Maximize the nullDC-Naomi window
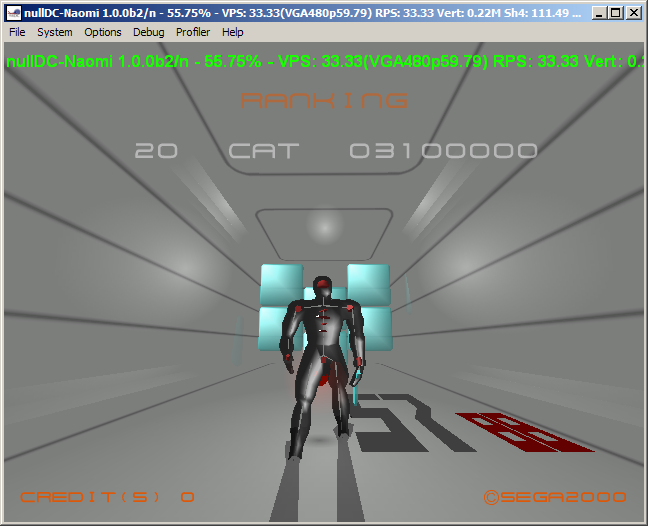Screen dimensions: 648x526 [x=616, y=13]
